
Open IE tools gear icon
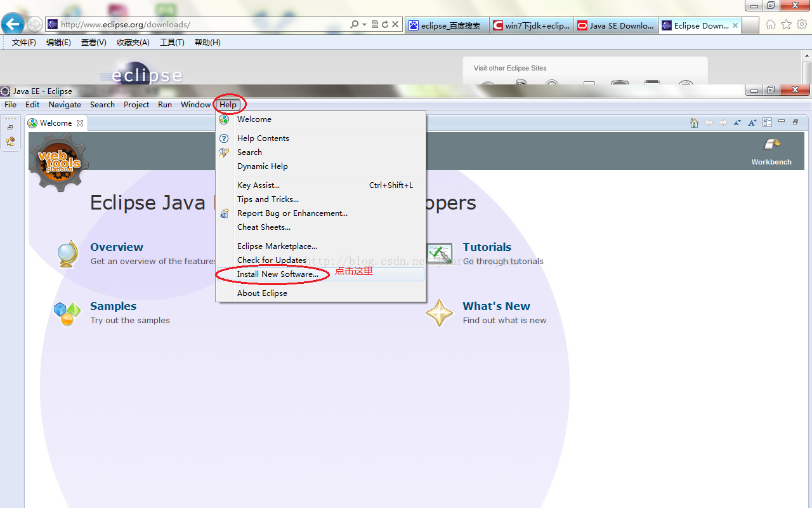pyautogui.click(x=802, y=25)
